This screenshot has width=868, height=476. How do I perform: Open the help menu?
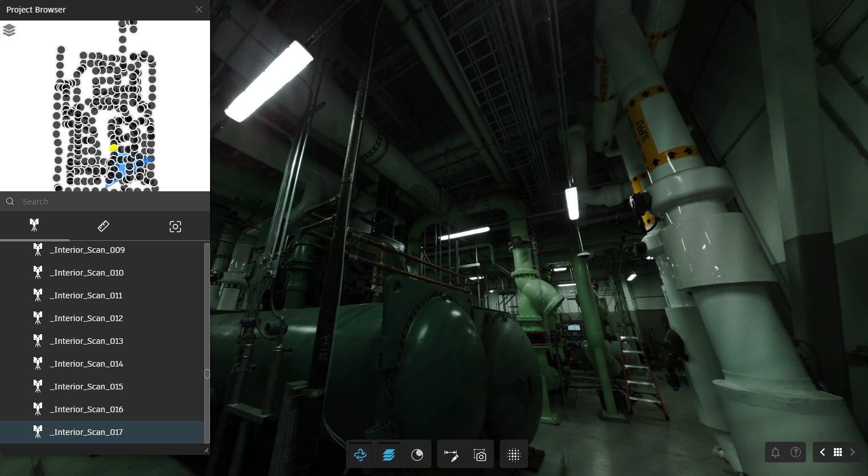pos(795,452)
